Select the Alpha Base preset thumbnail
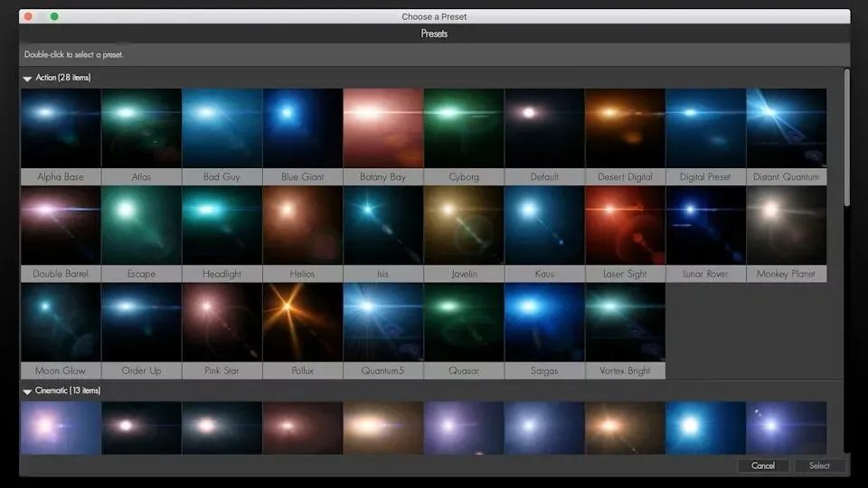Screen dimensions: 868x488 (61, 128)
